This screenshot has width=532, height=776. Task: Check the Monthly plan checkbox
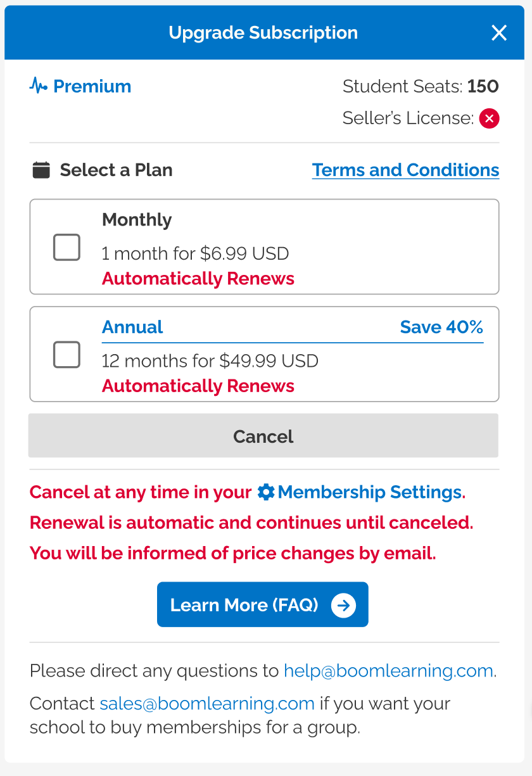tap(66, 247)
